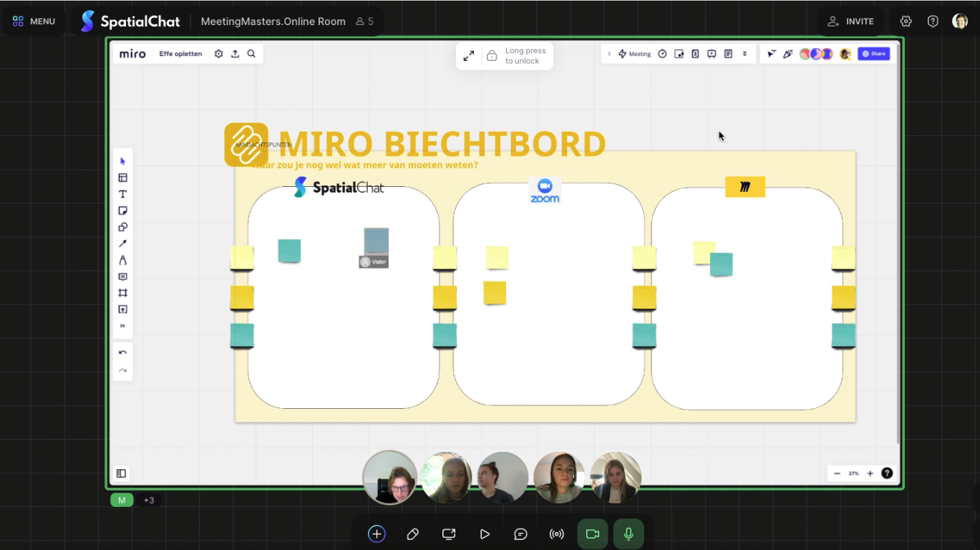Expand the Miro meeting toolbar chevron
This screenshot has height=550, width=980.
coord(609,54)
